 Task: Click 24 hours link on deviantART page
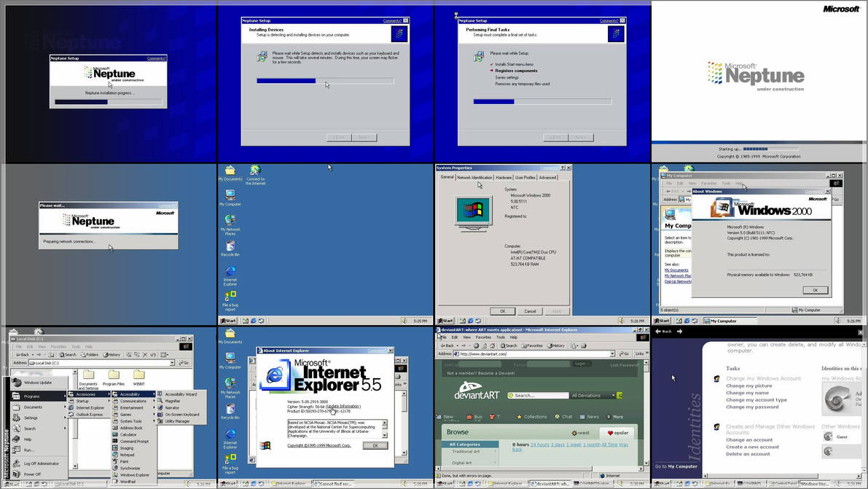(x=540, y=445)
